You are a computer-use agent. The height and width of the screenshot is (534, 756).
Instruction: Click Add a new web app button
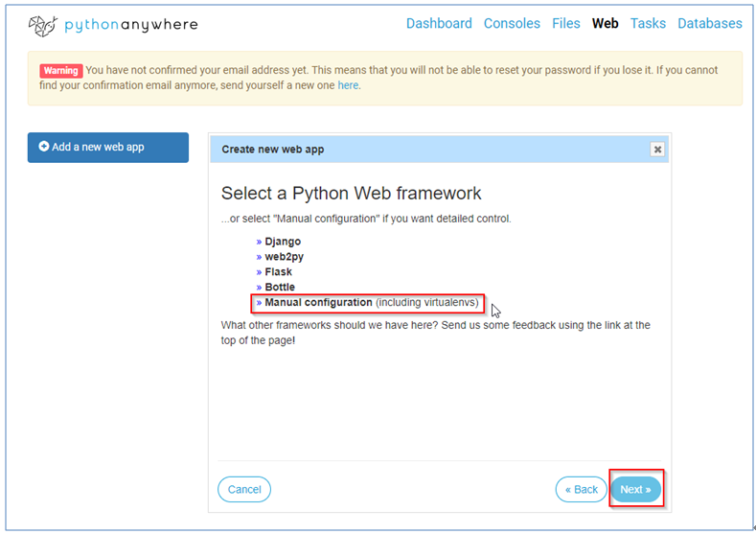click(x=108, y=147)
